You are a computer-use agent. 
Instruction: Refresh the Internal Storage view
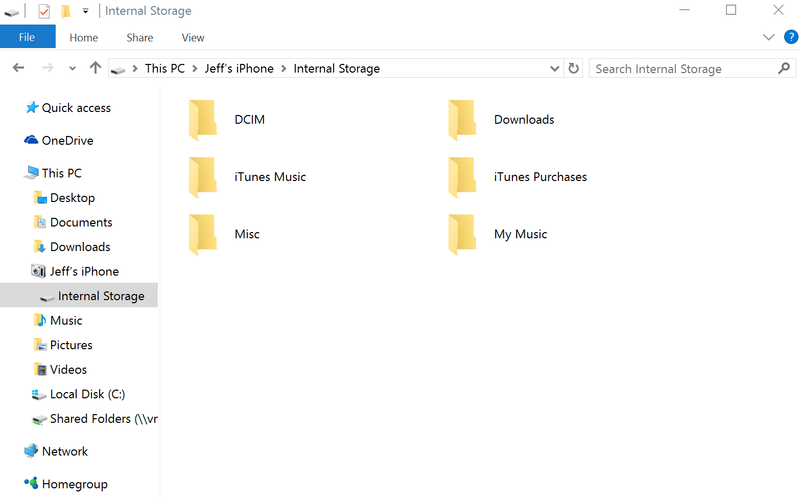tap(573, 68)
